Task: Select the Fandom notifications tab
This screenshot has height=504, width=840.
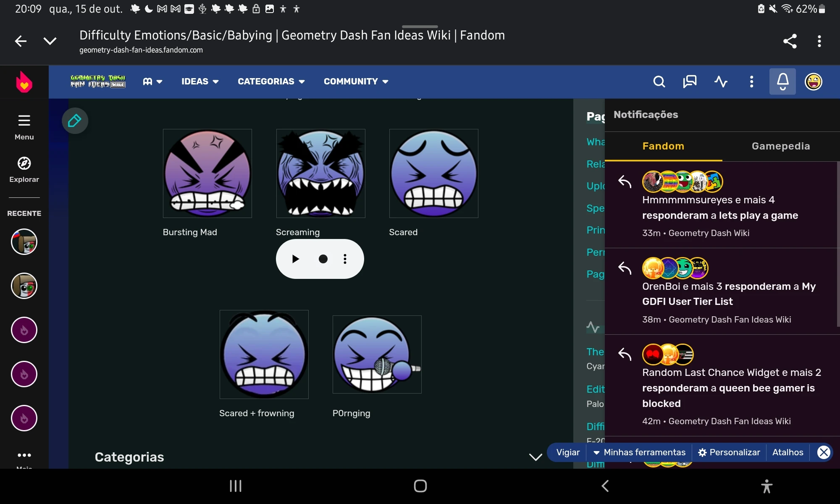Action: [663, 146]
